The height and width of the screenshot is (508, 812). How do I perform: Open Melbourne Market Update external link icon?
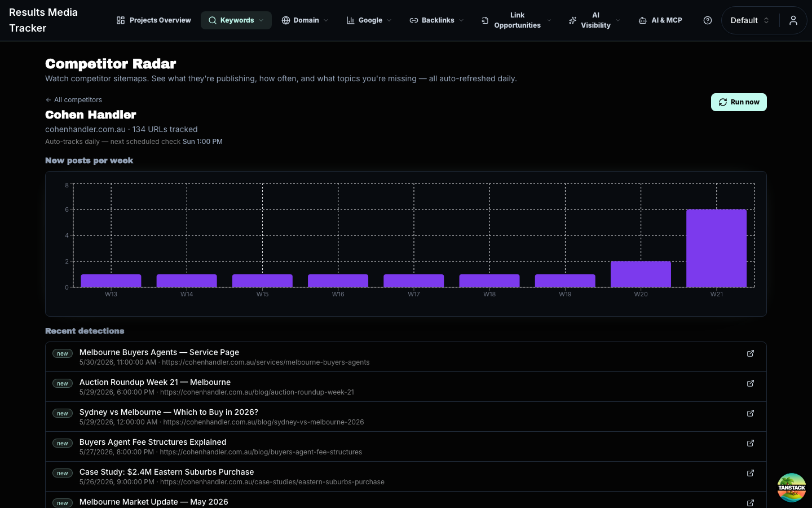751,503
